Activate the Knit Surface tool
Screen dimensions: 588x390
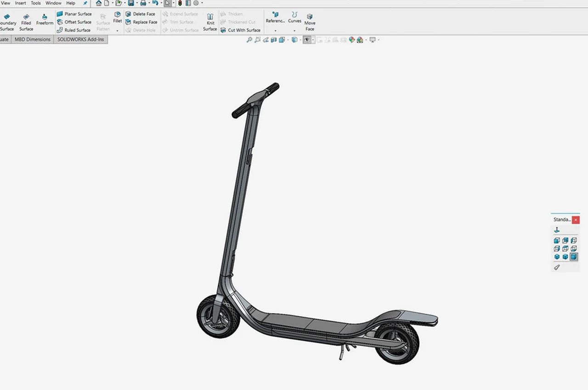[210, 21]
